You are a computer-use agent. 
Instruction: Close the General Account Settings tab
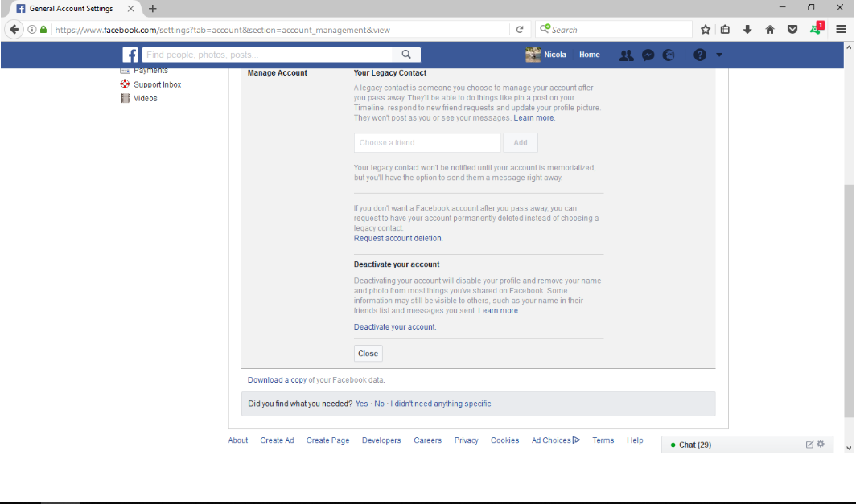click(130, 9)
